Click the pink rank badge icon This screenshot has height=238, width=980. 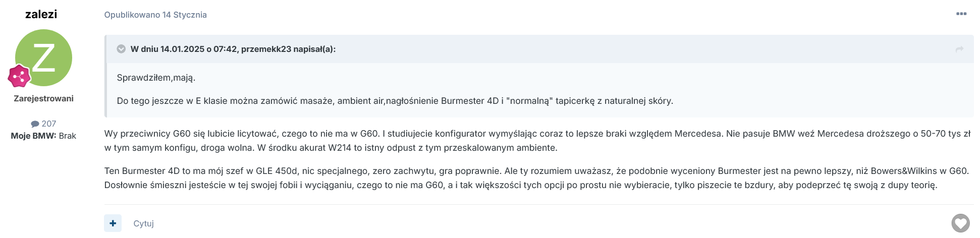(x=19, y=76)
